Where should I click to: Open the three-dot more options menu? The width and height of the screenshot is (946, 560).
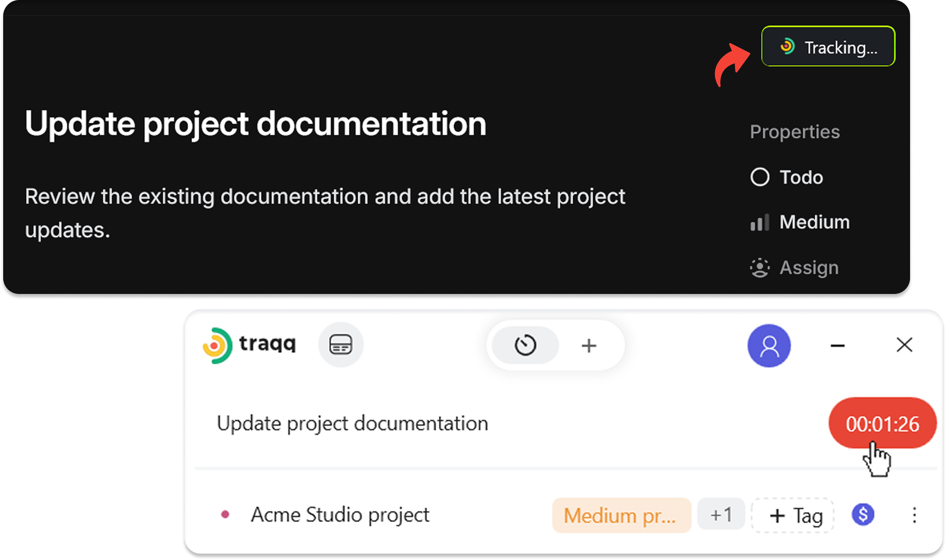click(914, 515)
